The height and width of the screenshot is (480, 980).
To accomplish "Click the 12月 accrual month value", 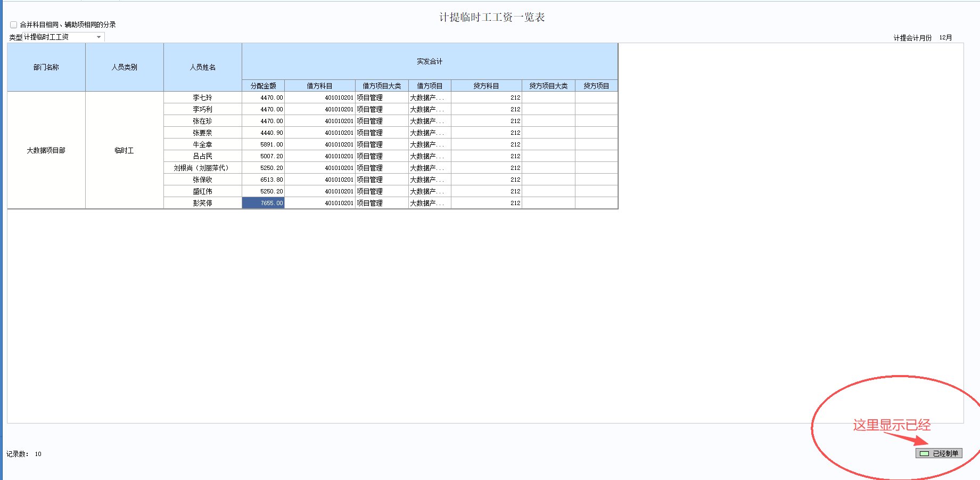I will (x=945, y=38).
